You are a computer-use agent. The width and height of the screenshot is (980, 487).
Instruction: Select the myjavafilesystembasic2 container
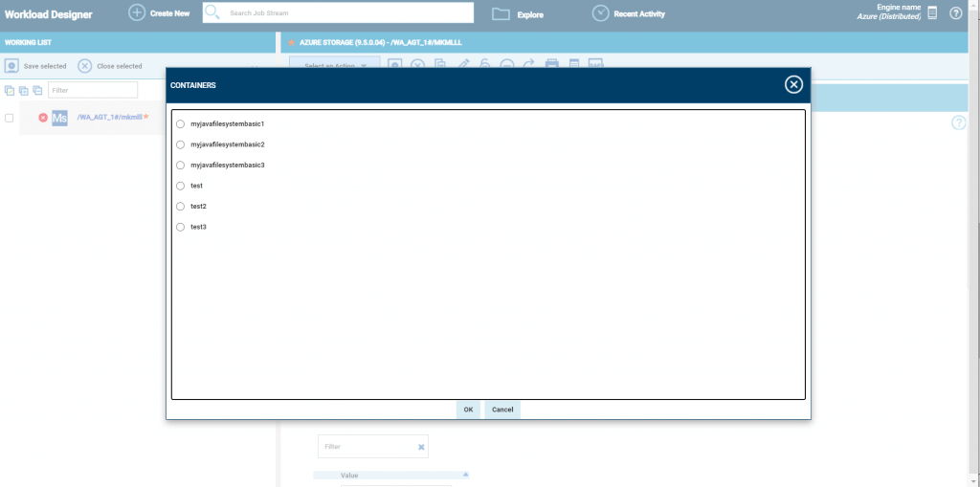180,144
